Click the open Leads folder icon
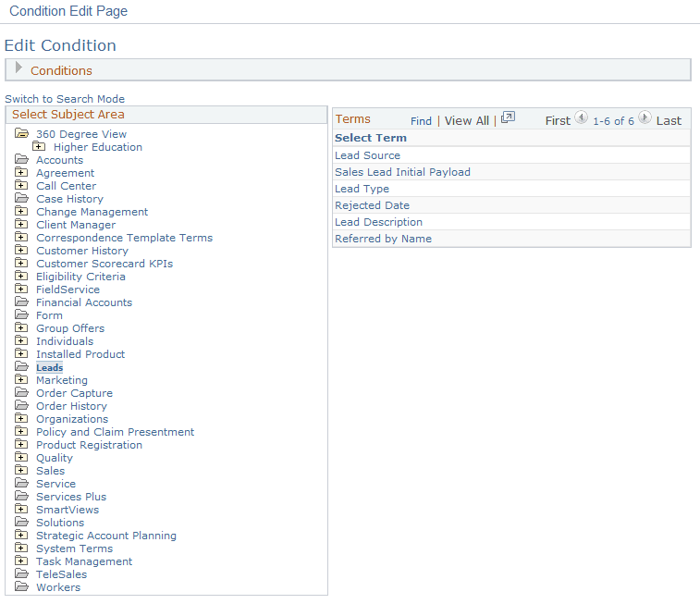The image size is (700, 604). tap(21, 366)
